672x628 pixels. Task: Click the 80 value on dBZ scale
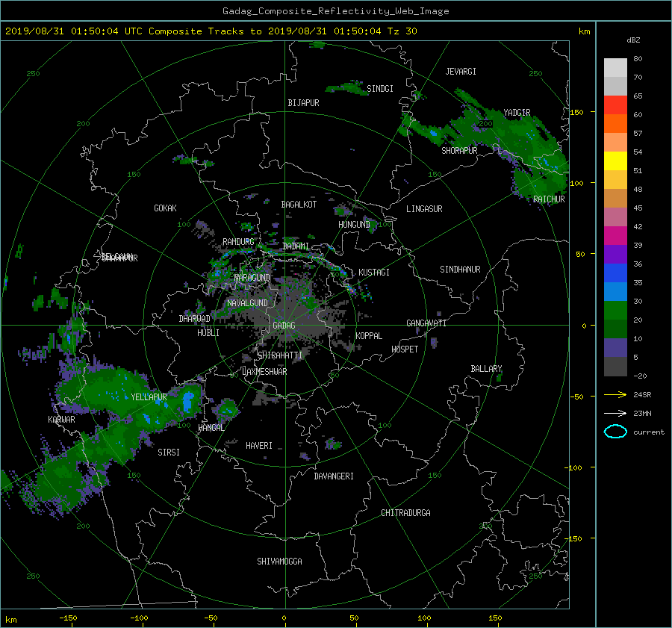tap(638, 59)
